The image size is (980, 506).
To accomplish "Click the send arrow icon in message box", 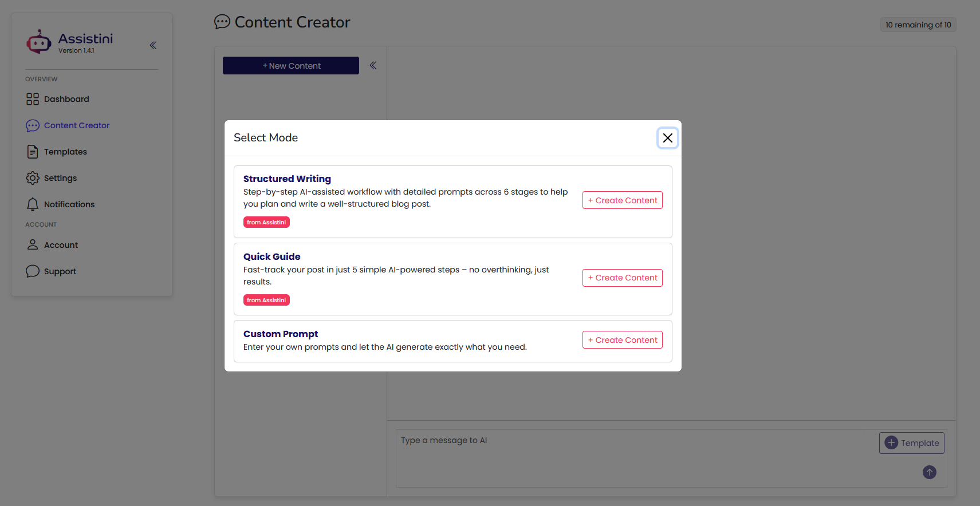I will 930,472.
